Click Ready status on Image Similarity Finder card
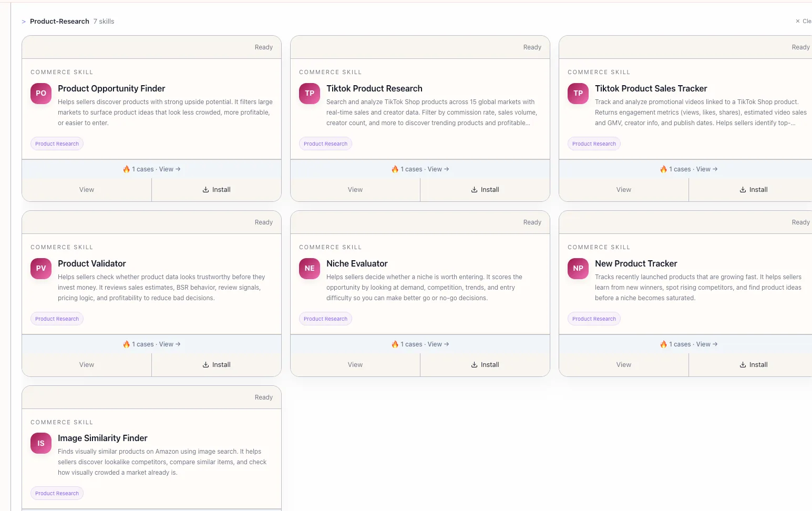This screenshot has width=812, height=511. coord(264,397)
